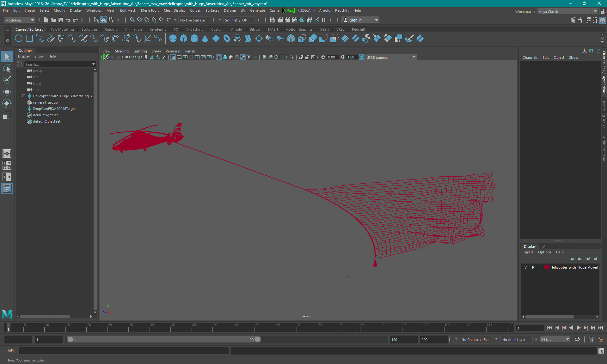The image size is (607, 364).
Task: Activate the Paint Selection tool
Action: 7,80
